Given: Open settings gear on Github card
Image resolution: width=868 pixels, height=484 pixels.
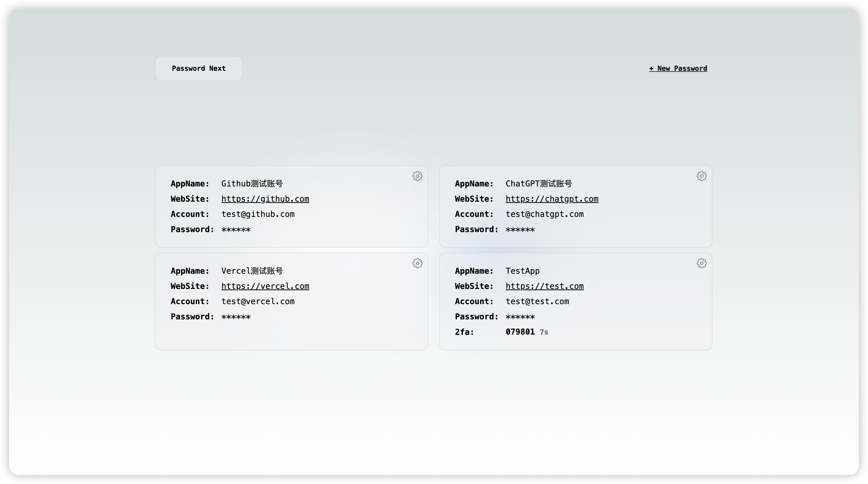Looking at the screenshot, I should click(417, 176).
